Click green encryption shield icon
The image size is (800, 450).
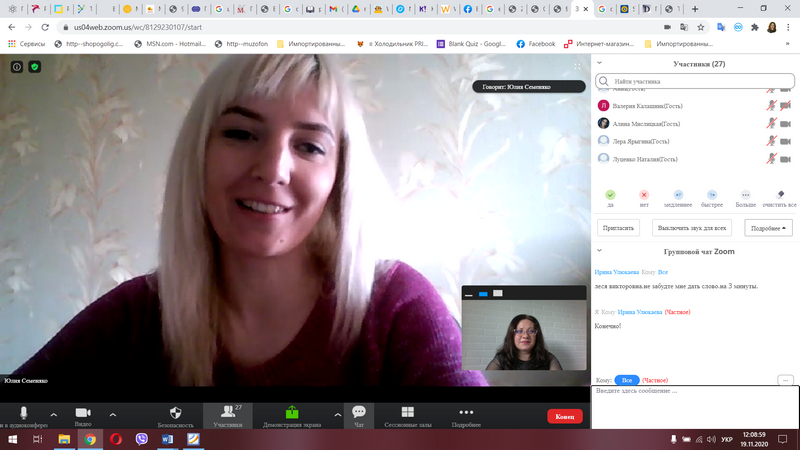click(x=35, y=67)
